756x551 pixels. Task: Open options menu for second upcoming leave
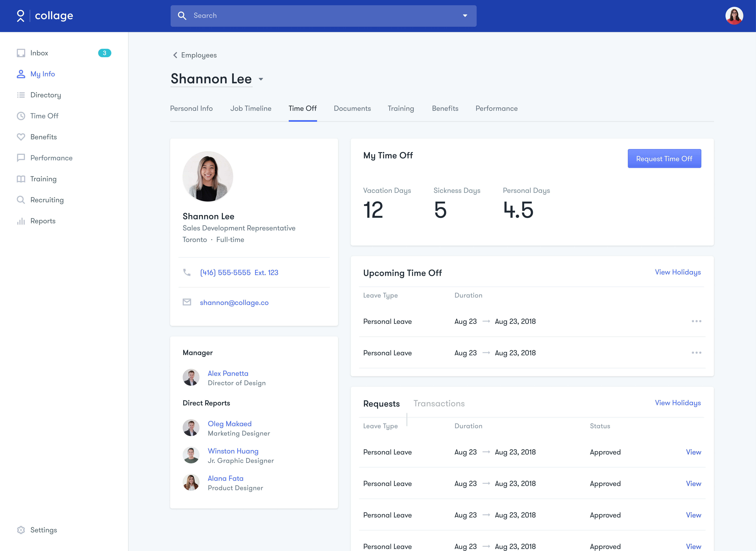coord(696,353)
